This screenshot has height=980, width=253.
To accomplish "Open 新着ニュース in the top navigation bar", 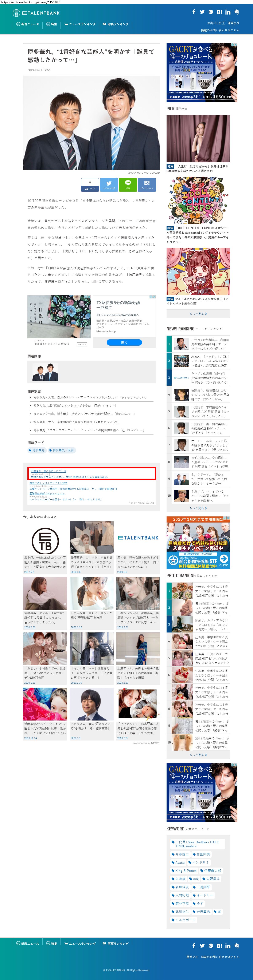I will coord(27,24).
